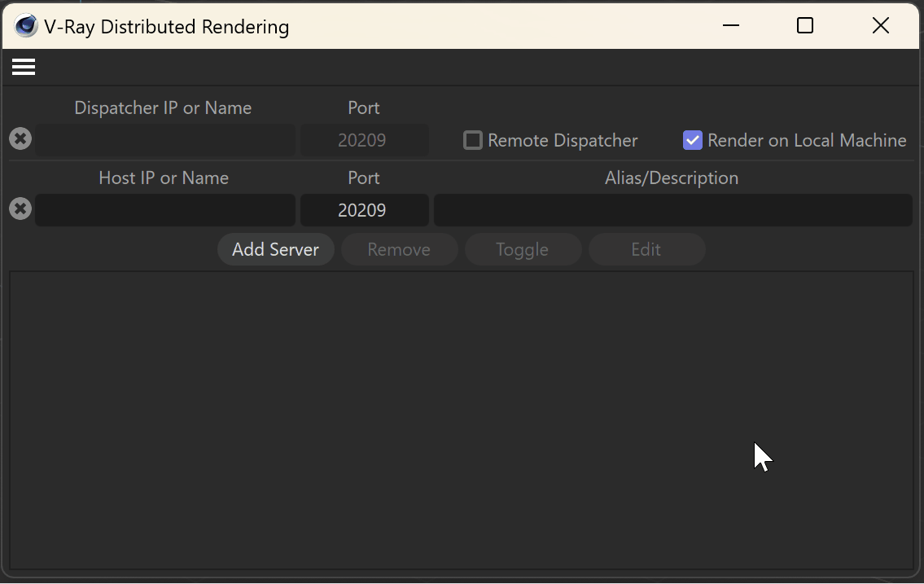Focus the Host IP or Name input

(165, 210)
